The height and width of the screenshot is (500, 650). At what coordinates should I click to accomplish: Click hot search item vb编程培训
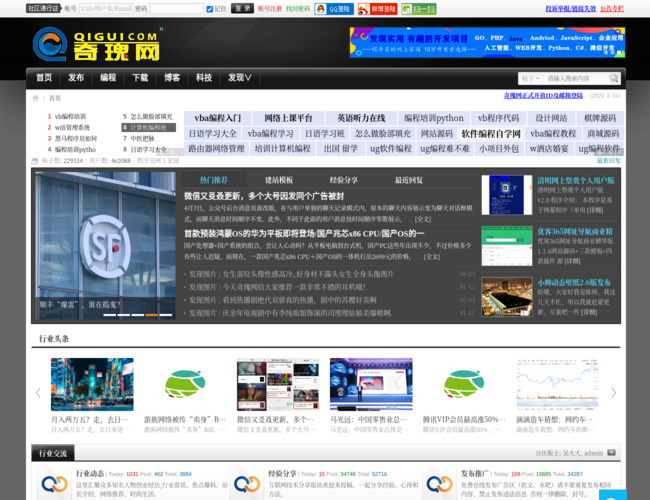tap(70, 117)
